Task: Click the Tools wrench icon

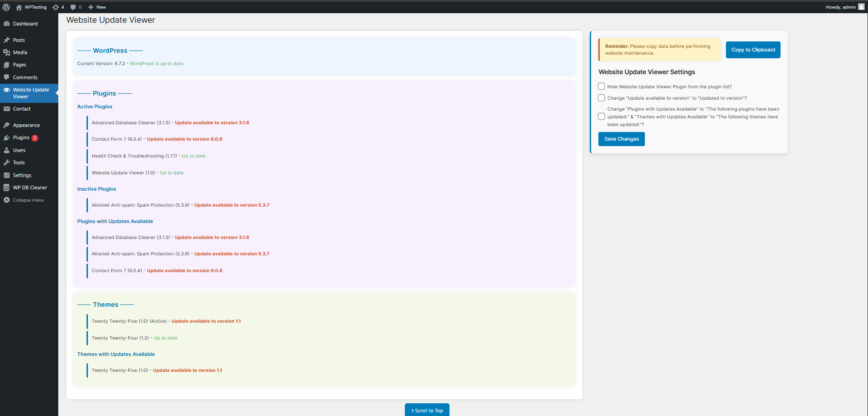Action: [6, 162]
